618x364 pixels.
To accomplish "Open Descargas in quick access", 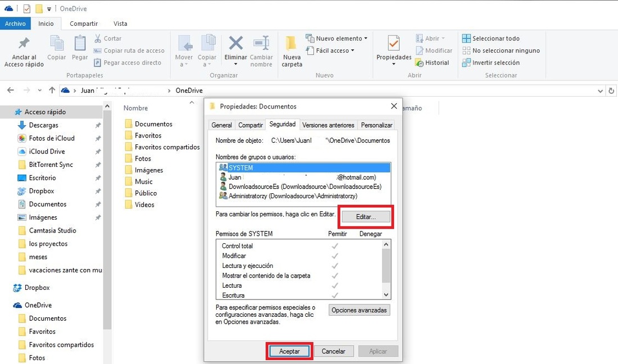I will click(43, 125).
